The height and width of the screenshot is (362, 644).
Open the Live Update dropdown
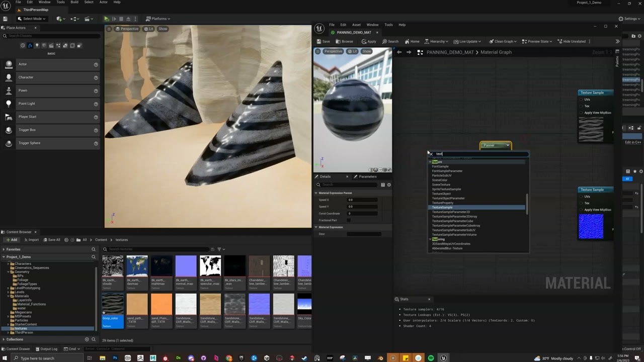tap(467, 41)
